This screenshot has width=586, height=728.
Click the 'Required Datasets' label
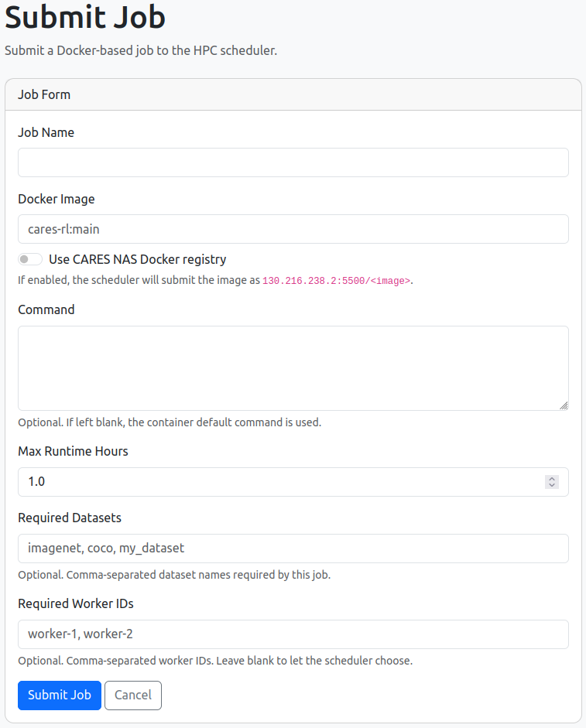click(70, 518)
